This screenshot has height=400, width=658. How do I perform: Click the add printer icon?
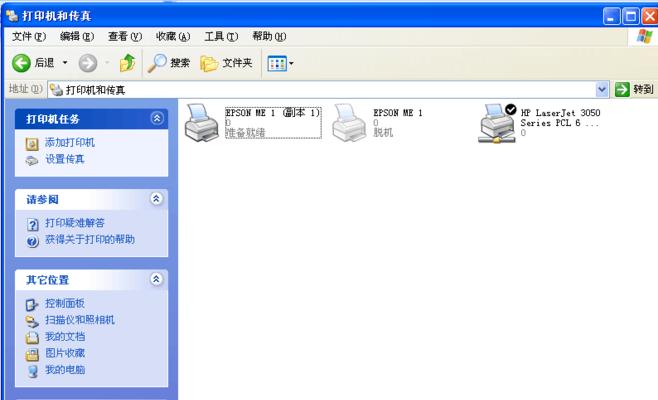32,144
